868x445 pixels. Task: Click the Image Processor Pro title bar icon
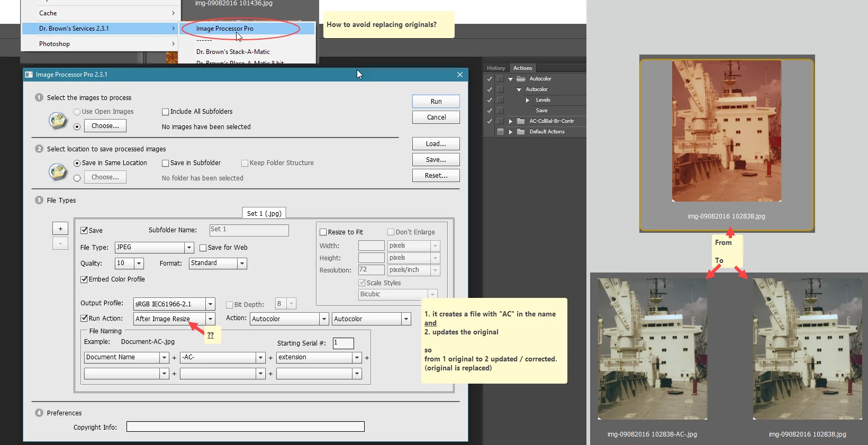[29, 75]
